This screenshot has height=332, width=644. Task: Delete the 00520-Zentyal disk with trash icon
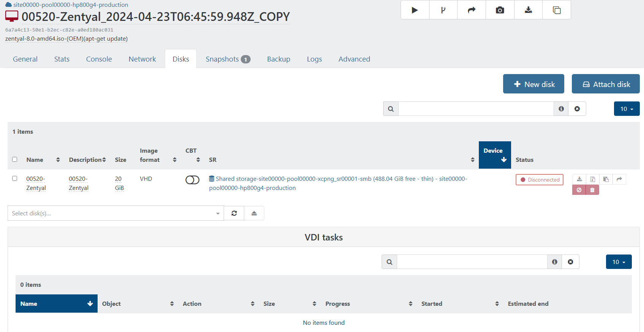pos(592,190)
